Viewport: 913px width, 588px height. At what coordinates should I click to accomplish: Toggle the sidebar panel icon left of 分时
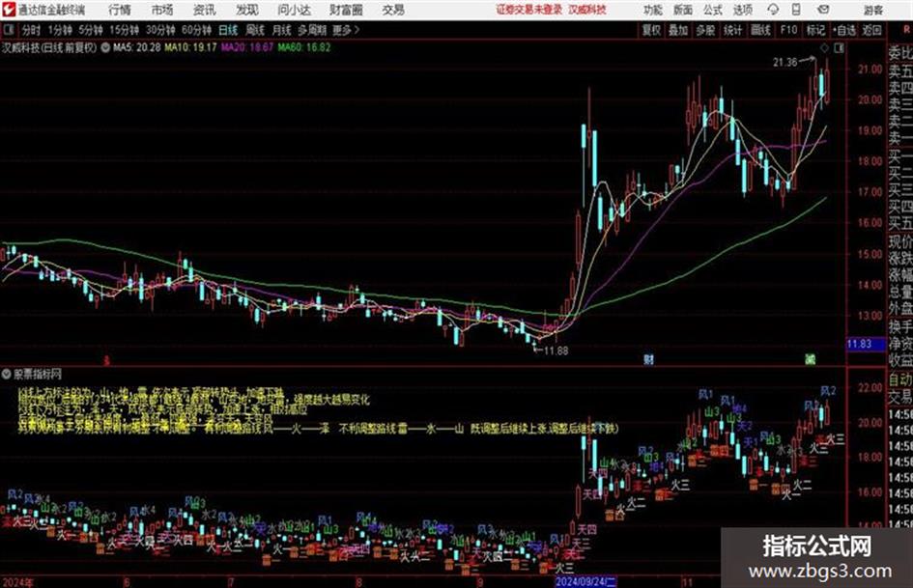point(8,30)
